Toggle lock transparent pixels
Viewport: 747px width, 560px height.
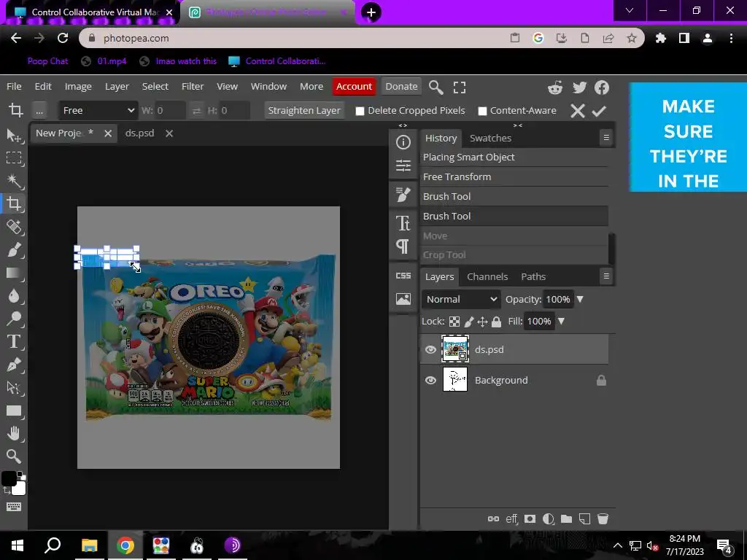pyautogui.click(x=454, y=322)
